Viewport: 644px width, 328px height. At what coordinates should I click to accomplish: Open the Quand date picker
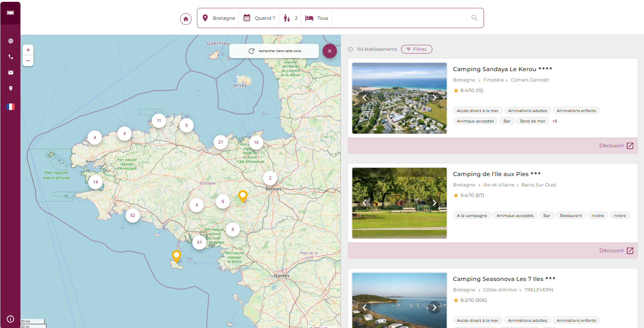tap(259, 18)
